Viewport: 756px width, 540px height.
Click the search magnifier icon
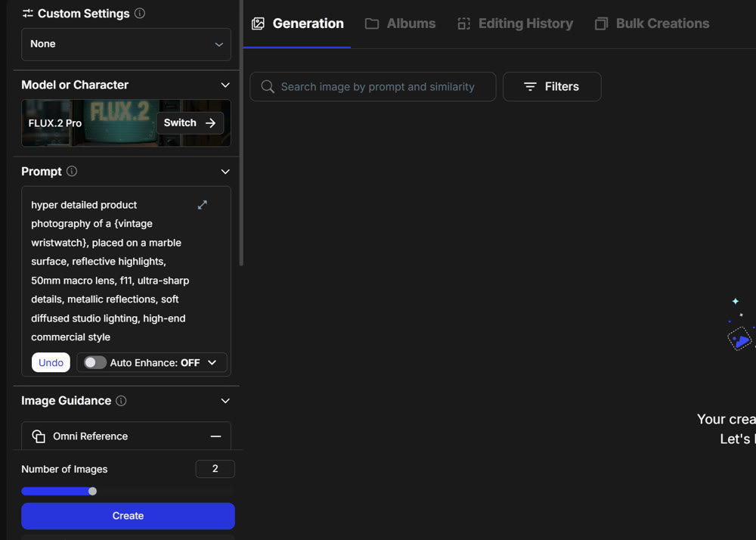[x=268, y=87]
